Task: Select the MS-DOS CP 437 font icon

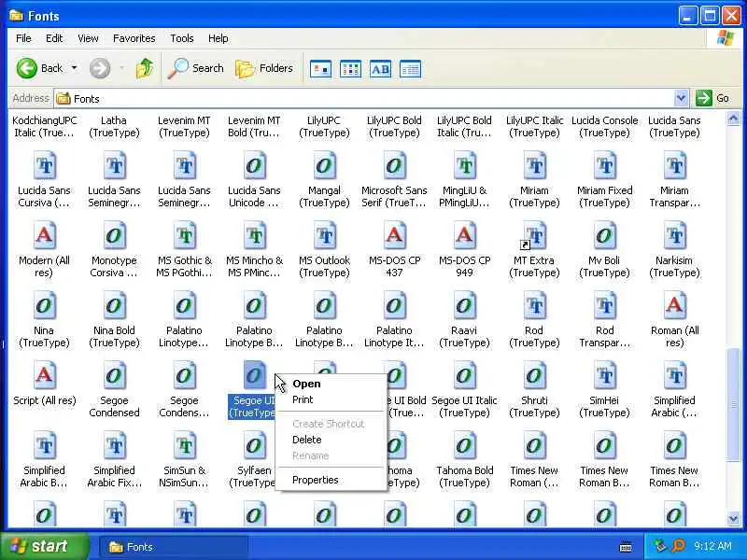Action: click(394, 236)
